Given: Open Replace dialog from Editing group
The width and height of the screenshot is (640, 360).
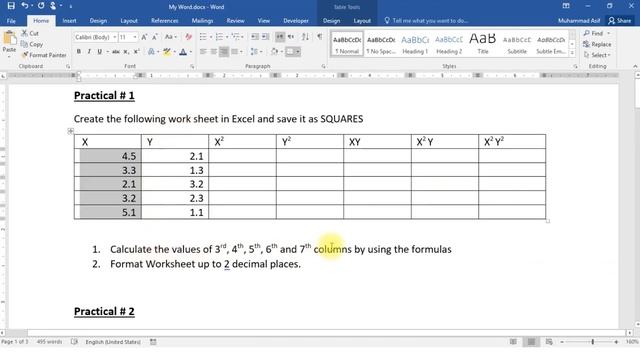Looking at the screenshot, I should [597, 44].
